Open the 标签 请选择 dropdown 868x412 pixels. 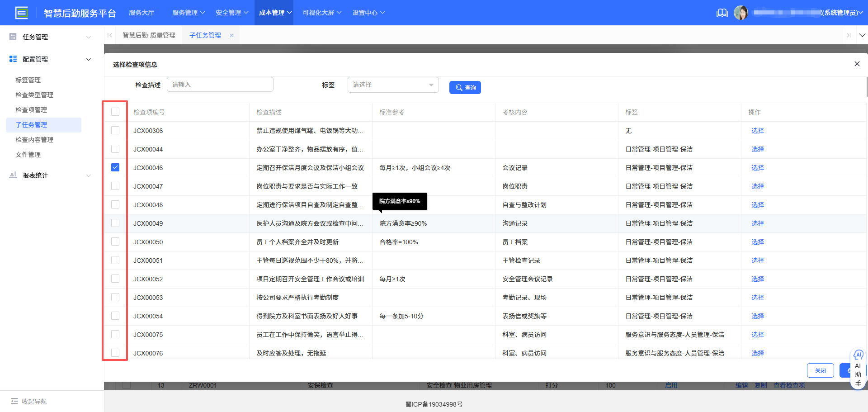click(393, 84)
